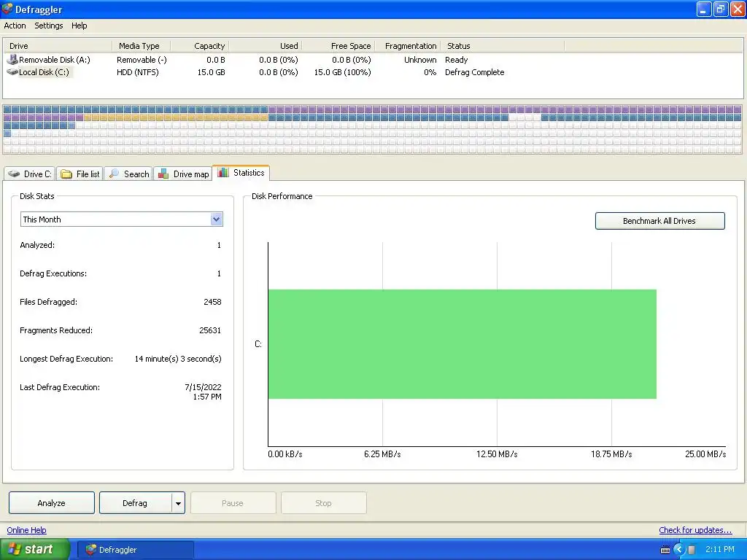Click the green C: performance bar
Viewport: 747px width, 560px height.
(x=462, y=344)
